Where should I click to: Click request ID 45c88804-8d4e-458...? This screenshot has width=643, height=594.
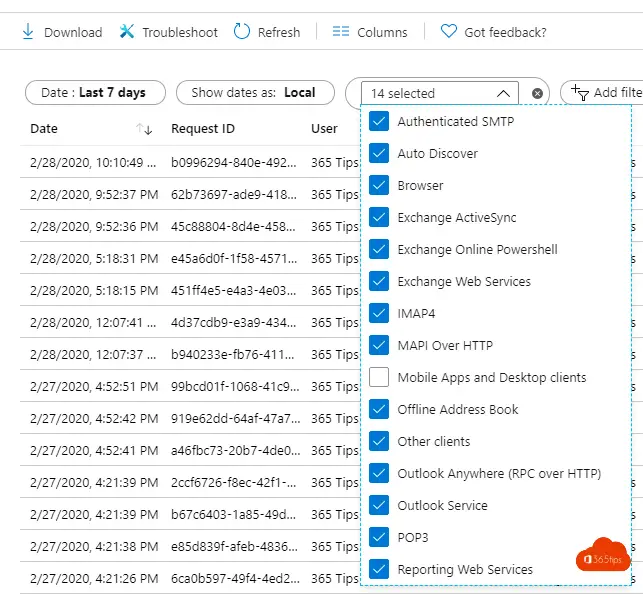coord(233,227)
